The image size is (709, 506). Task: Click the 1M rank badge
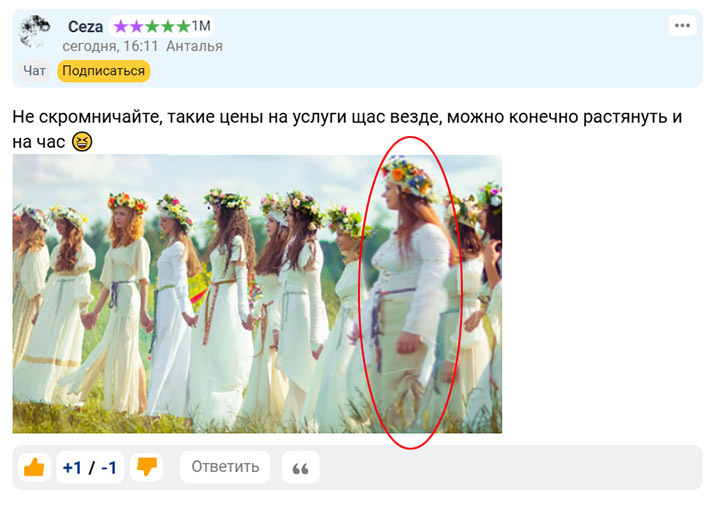tap(200, 27)
